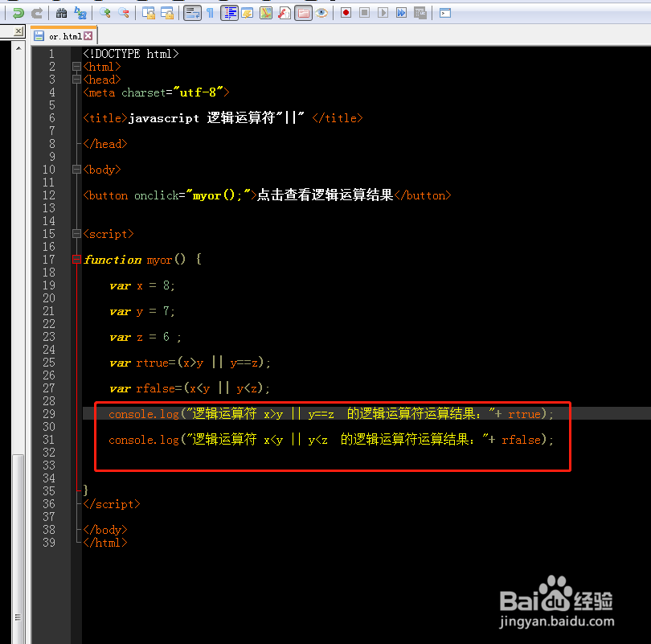Open the console window toolbar icon
651x644 pixels.
(445, 14)
